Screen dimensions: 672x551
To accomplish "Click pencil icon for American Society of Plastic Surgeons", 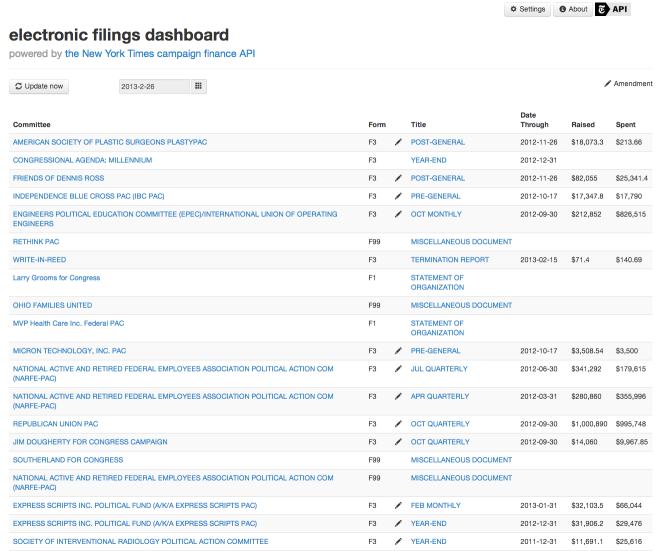I will coord(398,142).
